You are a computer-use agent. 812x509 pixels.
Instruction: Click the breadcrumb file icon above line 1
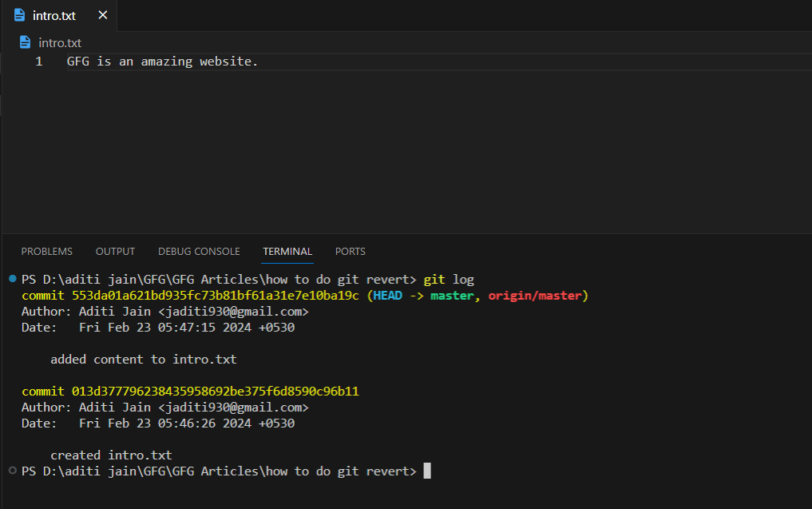[x=25, y=42]
